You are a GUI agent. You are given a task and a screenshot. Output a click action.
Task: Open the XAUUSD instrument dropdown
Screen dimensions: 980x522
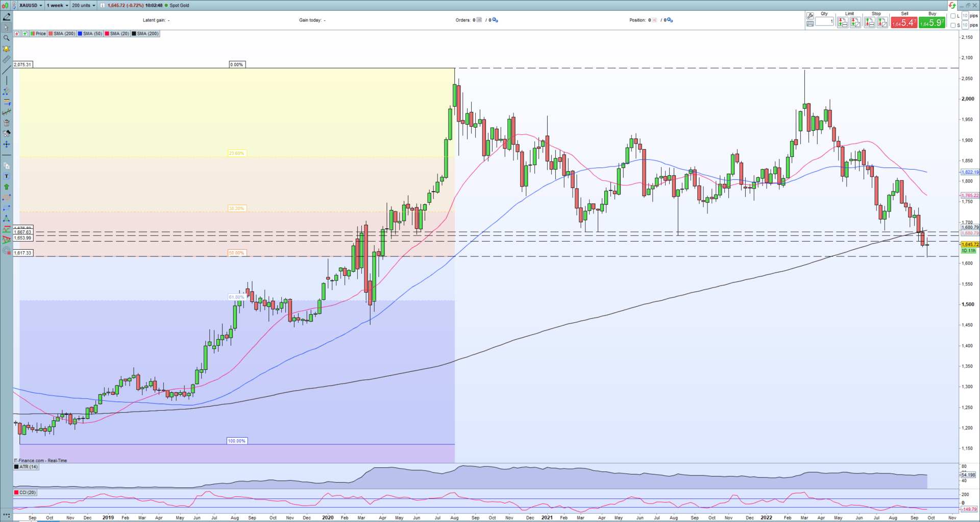point(31,6)
